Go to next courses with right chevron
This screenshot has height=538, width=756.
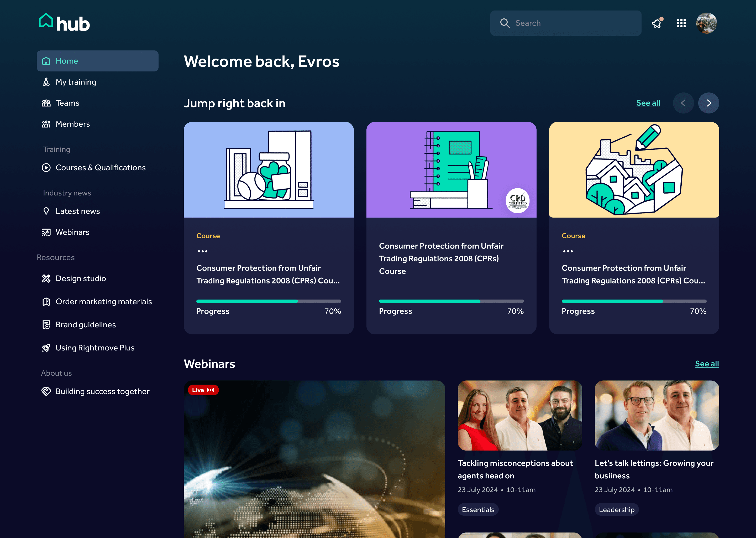coord(708,103)
